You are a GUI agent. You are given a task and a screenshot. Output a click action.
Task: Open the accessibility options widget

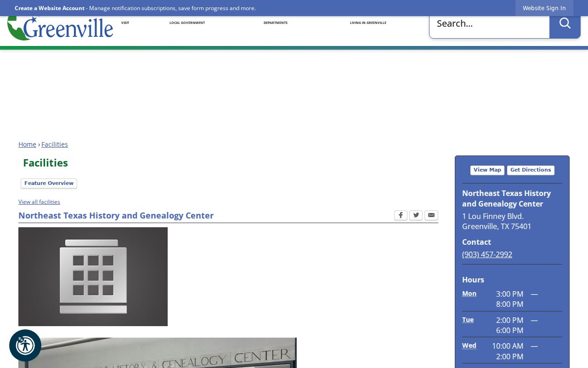(x=25, y=345)
